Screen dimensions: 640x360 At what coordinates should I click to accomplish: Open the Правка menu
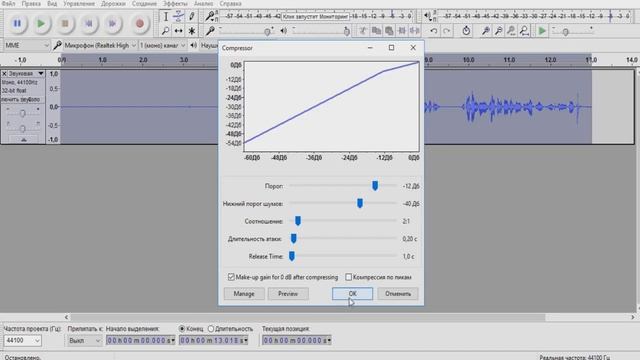click(x=31, y=4)
